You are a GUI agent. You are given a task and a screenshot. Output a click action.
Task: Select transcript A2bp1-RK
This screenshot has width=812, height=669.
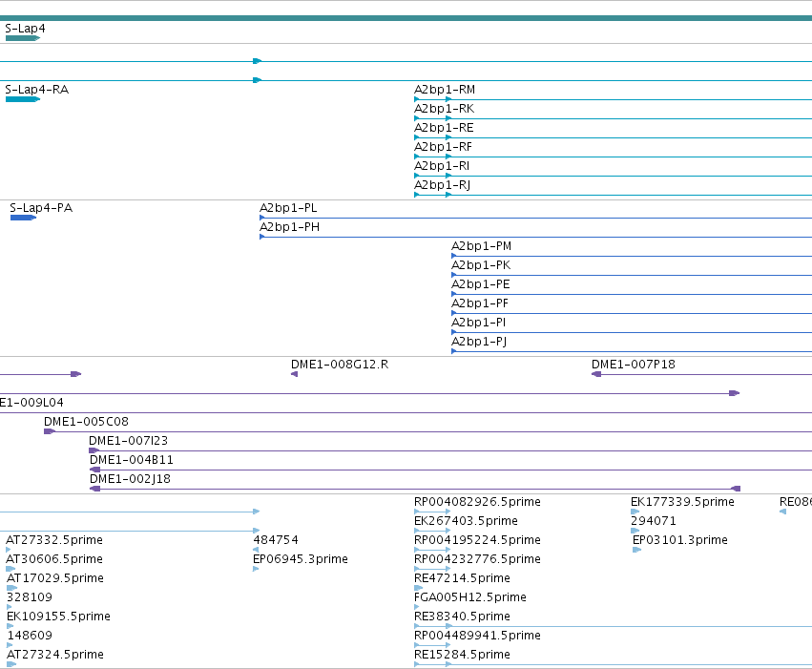(x=445, y=109)
